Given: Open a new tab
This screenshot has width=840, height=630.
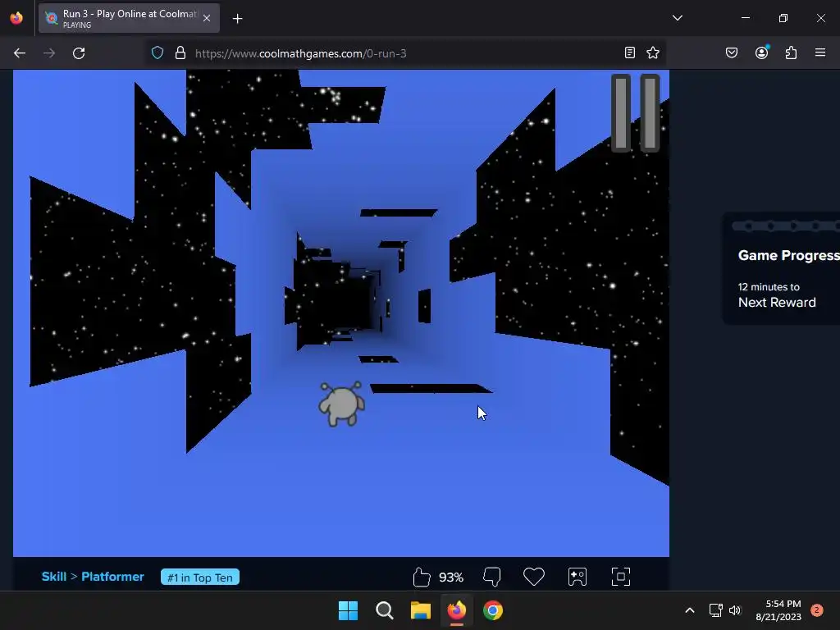Looking at the screenshot, I should coord(237,19).
